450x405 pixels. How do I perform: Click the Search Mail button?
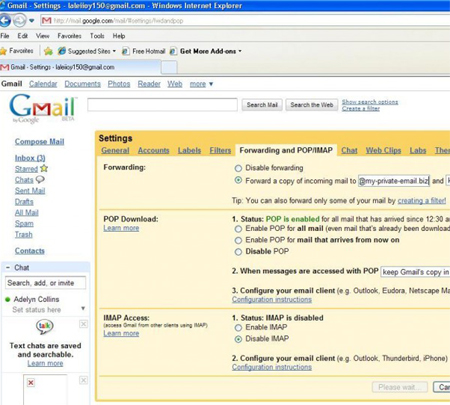click(262, 105)
